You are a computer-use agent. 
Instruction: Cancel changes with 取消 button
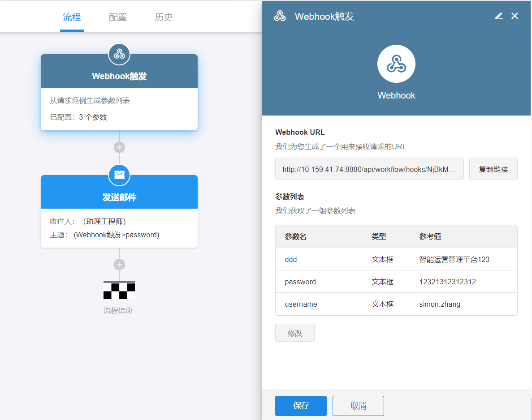pyautogui.click(x=358, y=406)
